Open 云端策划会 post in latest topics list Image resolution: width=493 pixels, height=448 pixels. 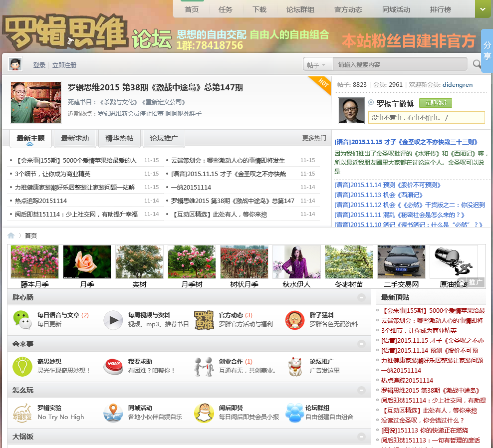pyautogui.click(x=228, y=161)
